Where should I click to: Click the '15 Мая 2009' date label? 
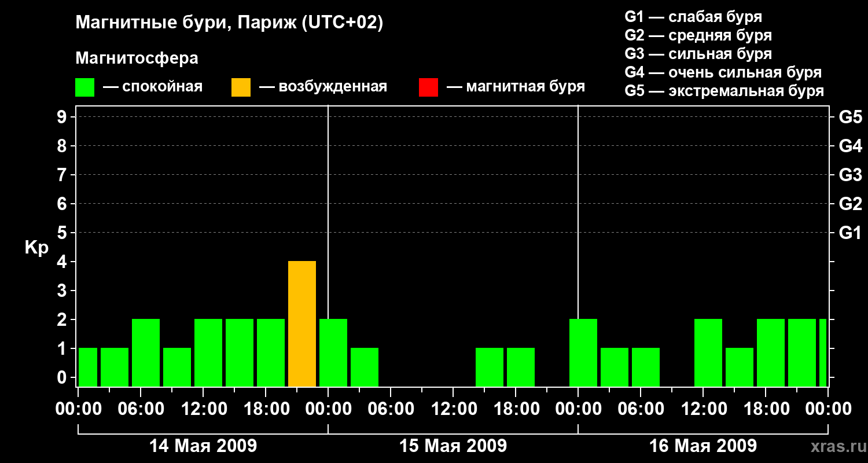click(453, 446)
